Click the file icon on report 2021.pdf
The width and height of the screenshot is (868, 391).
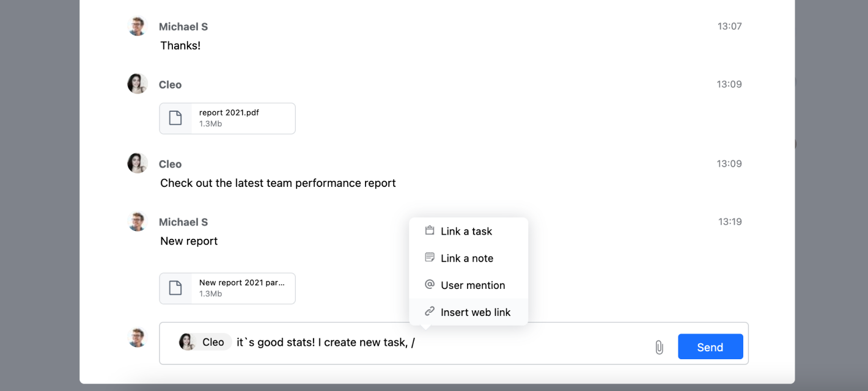tap(175, 119)
